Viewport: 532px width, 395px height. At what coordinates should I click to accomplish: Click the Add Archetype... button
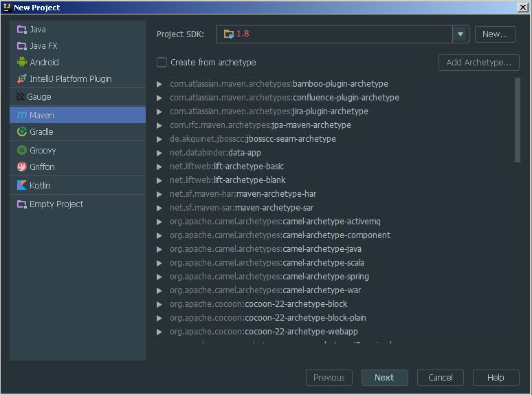(x=478, y=63)
